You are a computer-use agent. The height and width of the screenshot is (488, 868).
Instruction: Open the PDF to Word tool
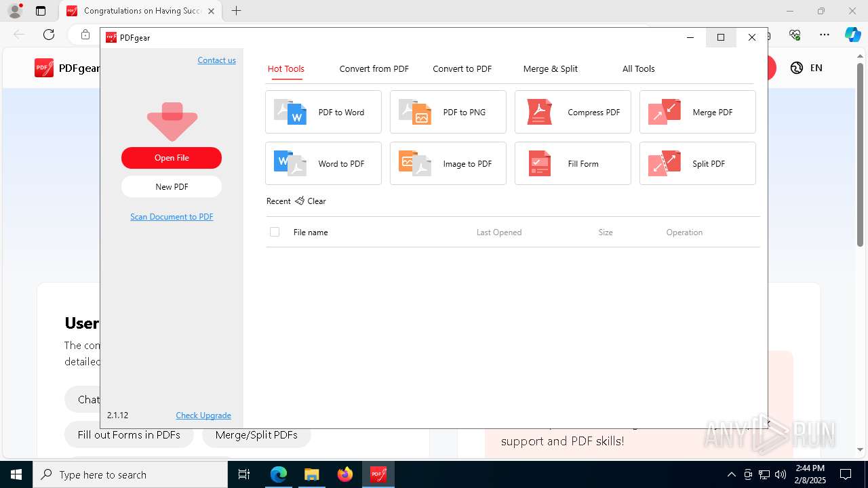pyautogui.click(x=323, y=112)
